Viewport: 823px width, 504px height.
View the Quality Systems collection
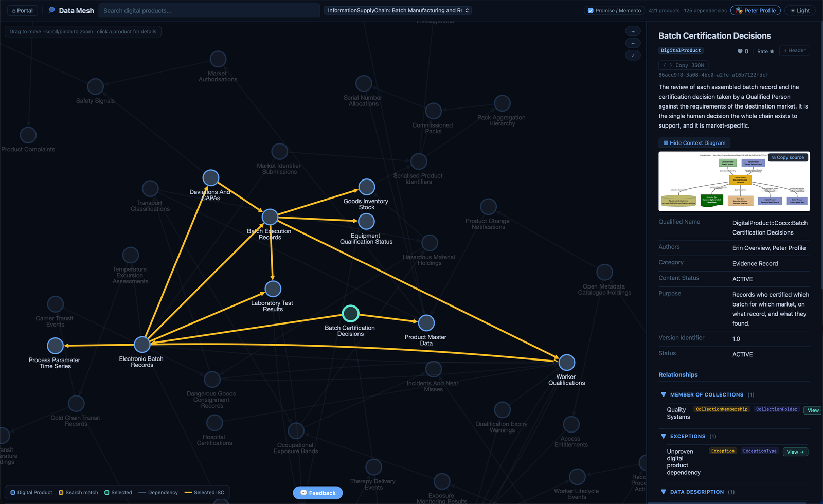click(813, 410)
